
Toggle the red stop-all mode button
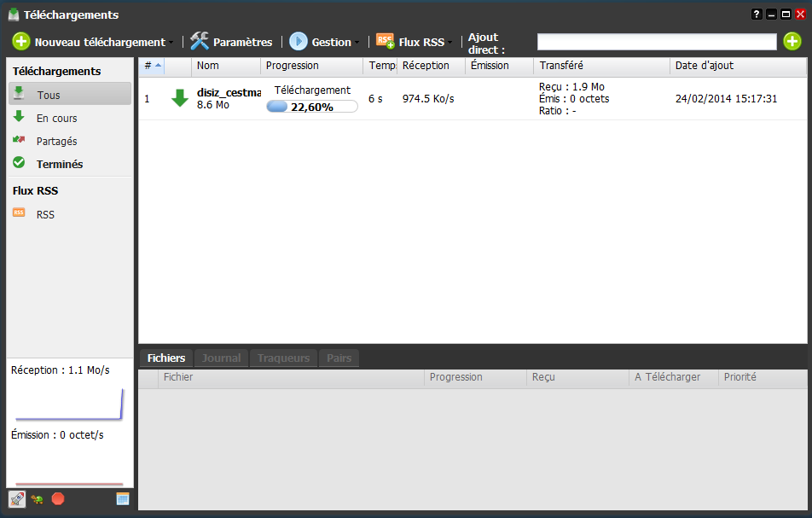pyautogui.click(x=58, y=499)
